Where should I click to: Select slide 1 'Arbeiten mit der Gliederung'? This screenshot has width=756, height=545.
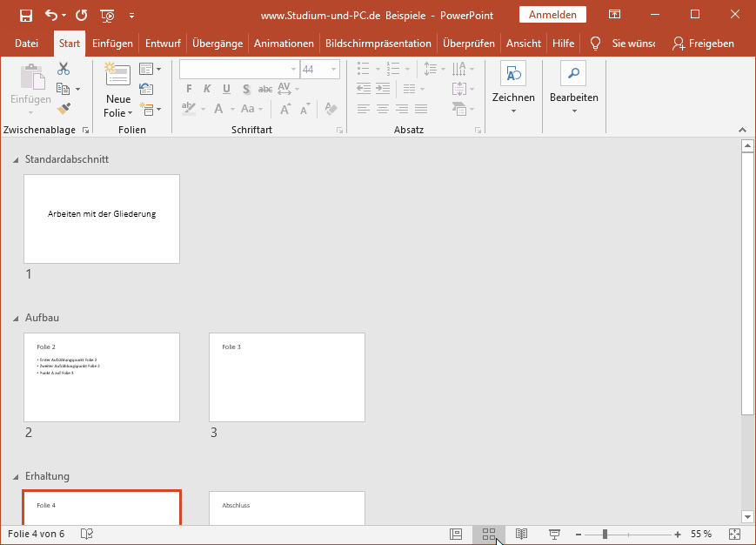102,219
